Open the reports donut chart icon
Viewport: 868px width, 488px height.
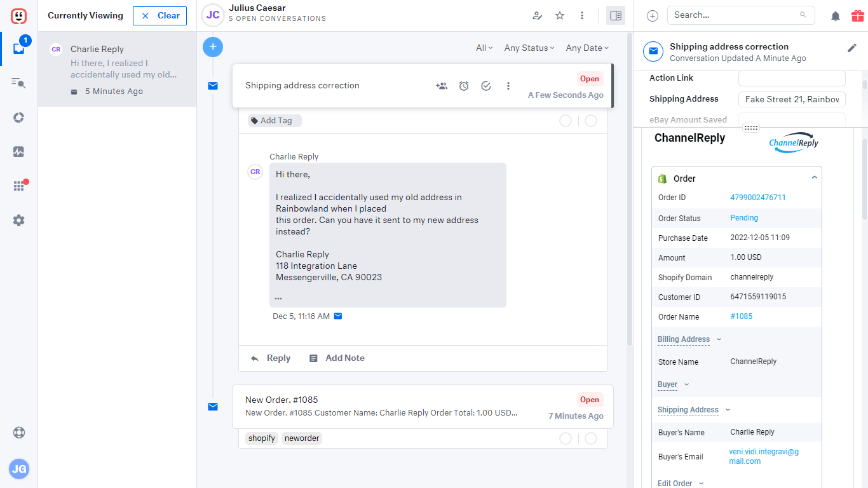pos(18,118)
